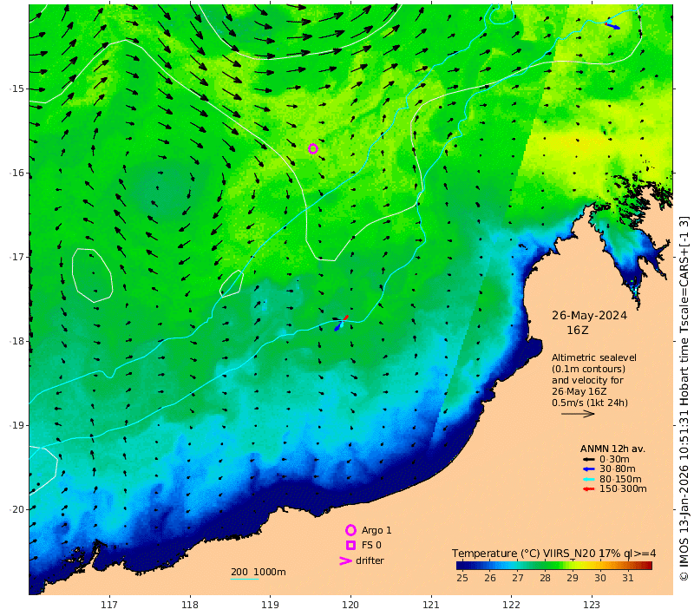Click the date label 26-May-2024
This screenshot has height=616, width=694.
tap(589, 316)
